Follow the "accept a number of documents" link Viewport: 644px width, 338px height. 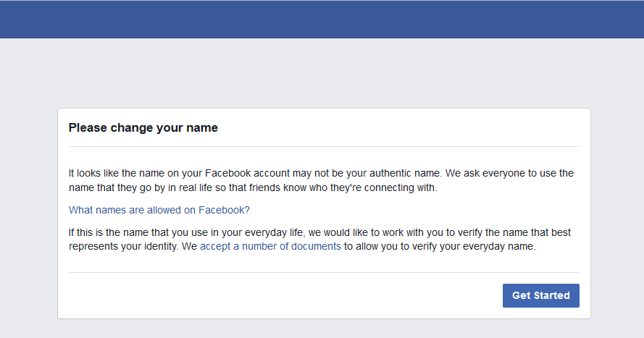[x=270, y=246]
